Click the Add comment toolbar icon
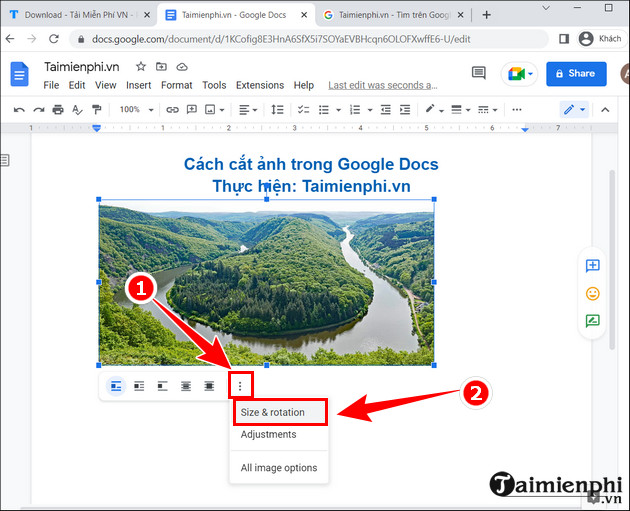The height and width of the screenshot is (511, 630). pos(192,109)
